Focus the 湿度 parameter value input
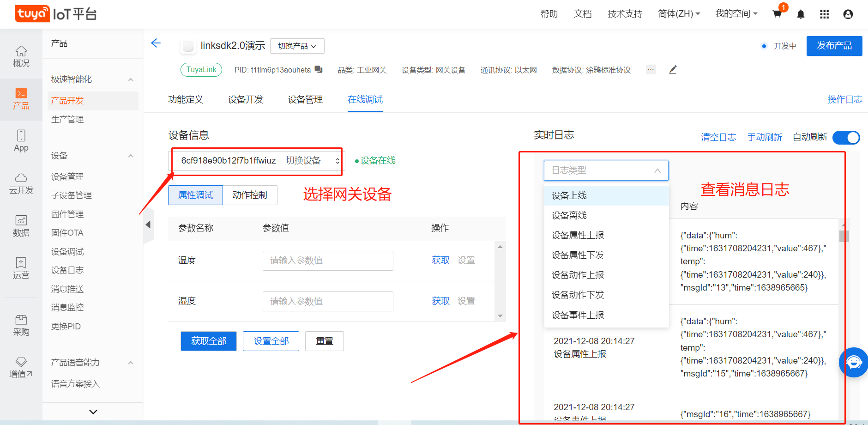 pos(328,301)
